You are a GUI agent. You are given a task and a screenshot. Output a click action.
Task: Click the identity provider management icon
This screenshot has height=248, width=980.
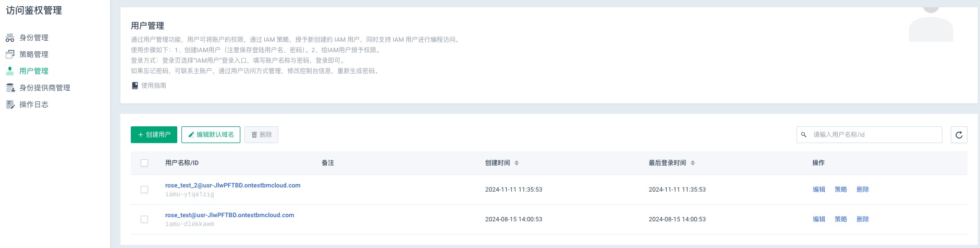(10, 88)
